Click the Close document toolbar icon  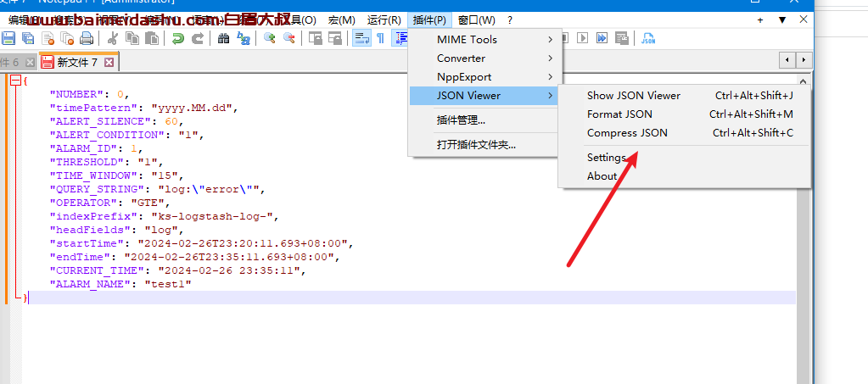point(48,38)
